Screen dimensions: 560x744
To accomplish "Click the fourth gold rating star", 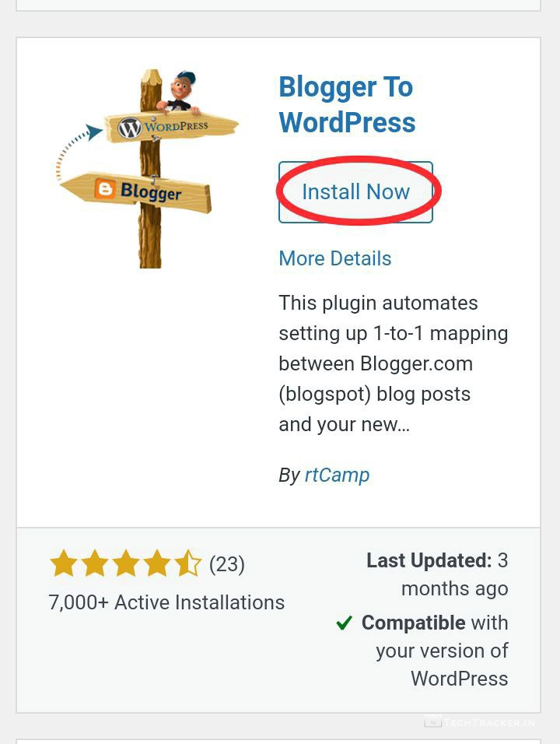I will click(157, 563).
